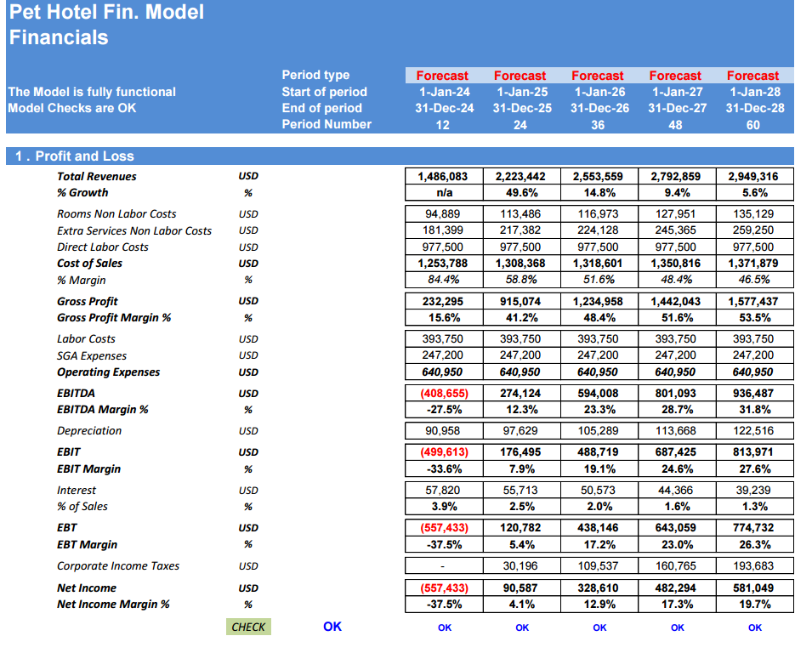Image resolution: width=812 pixels, height=653 pixels.
Task: Select the large blue OK status
Action: tap(332, 627)
